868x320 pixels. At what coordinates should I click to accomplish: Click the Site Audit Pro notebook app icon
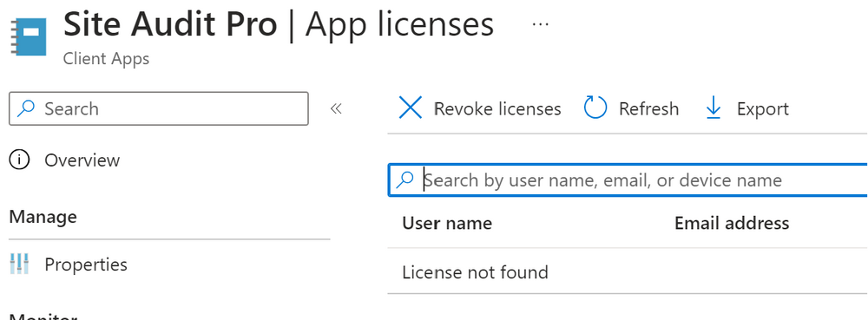click(x=29, y=36)
